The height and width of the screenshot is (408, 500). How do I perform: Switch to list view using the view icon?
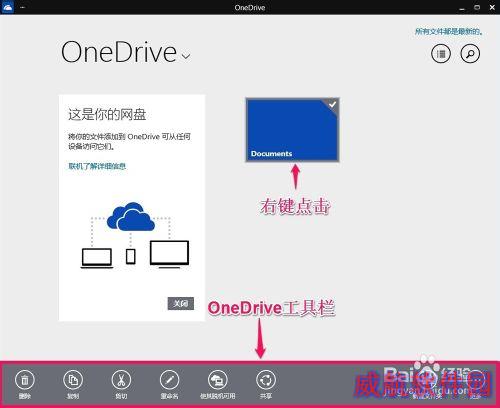click(441, 54)
